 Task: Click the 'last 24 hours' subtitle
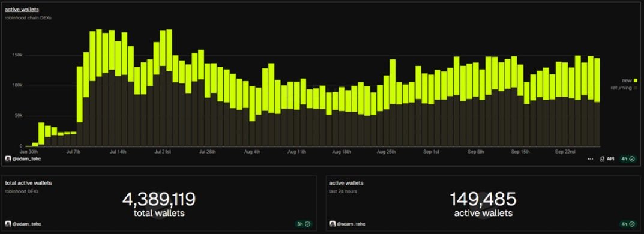(343, 191)
